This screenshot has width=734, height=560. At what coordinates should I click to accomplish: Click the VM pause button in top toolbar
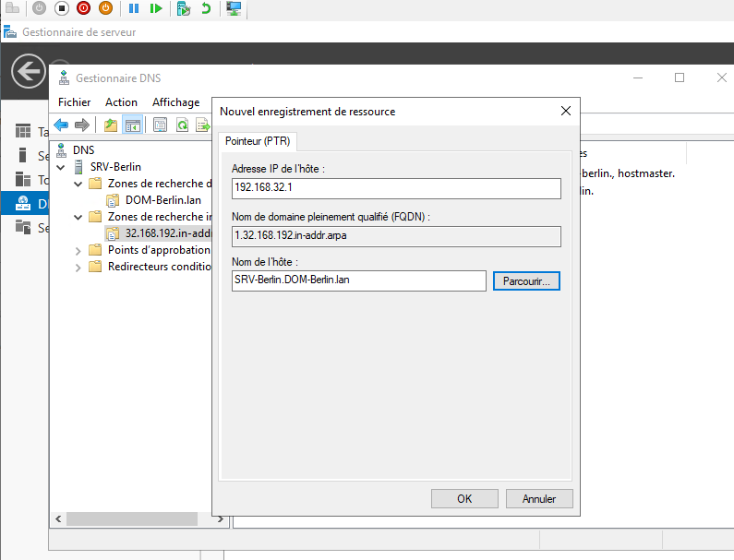coord(134,8)
